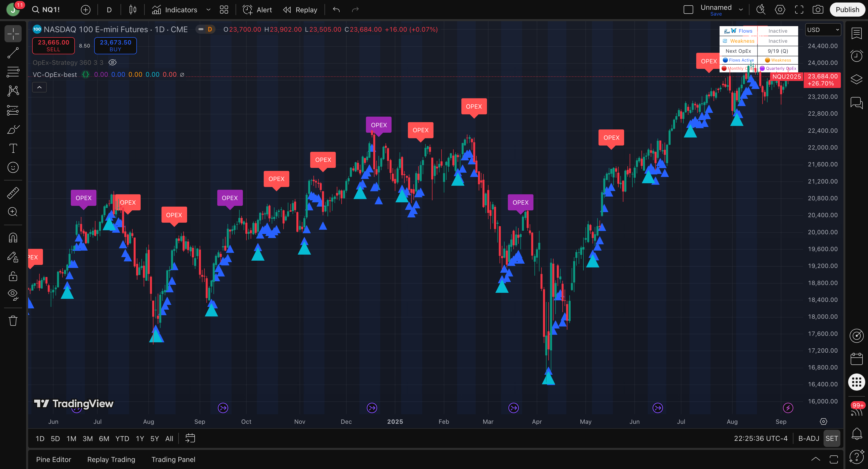Add a compare symbol with plus icon
This screenshot has height=469, width=868.
(86, 10)
